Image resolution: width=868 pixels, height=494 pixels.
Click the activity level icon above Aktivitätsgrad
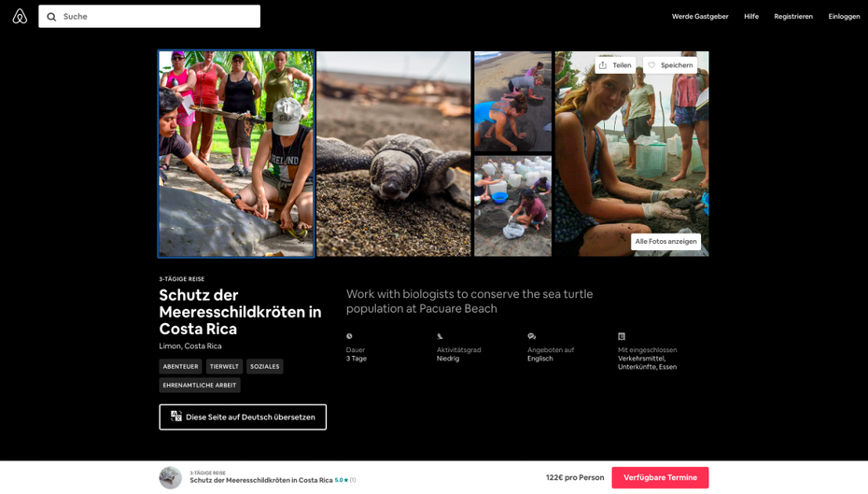pyautogui.click(x=440, y=336)
